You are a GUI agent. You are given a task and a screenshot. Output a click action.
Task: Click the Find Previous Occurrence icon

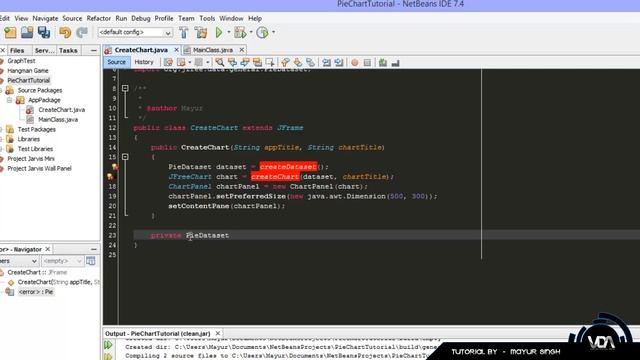[x=232, y=62]
